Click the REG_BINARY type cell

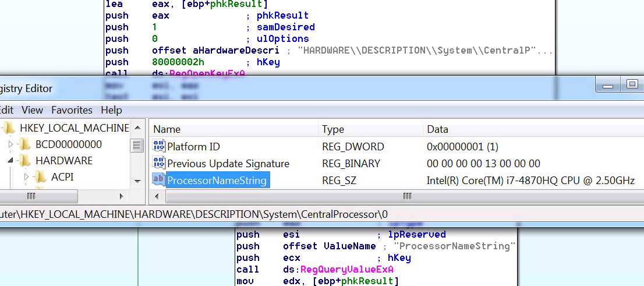click(351, 163)
